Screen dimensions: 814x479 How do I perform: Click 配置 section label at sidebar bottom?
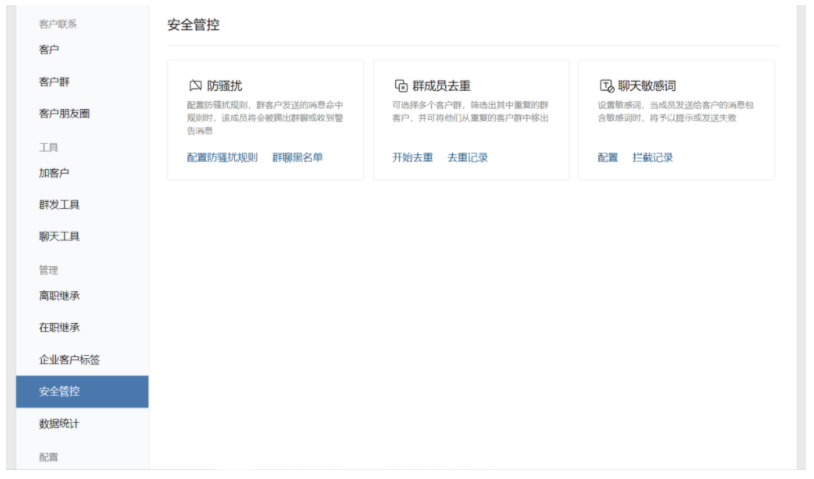coord(48,457)
